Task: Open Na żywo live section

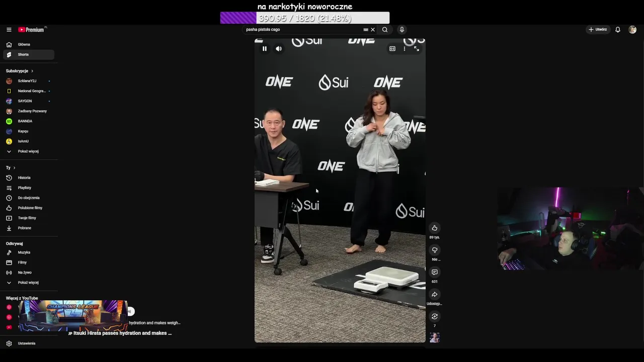Action: pos(29,273)
